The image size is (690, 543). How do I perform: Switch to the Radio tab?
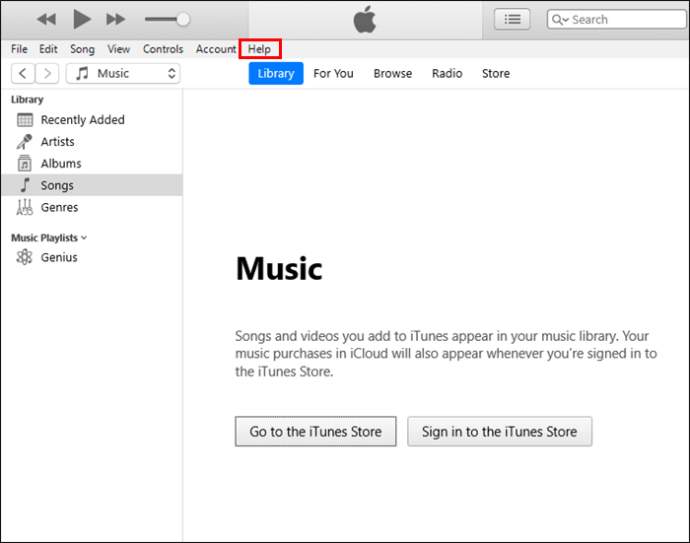tap(447, 73)
